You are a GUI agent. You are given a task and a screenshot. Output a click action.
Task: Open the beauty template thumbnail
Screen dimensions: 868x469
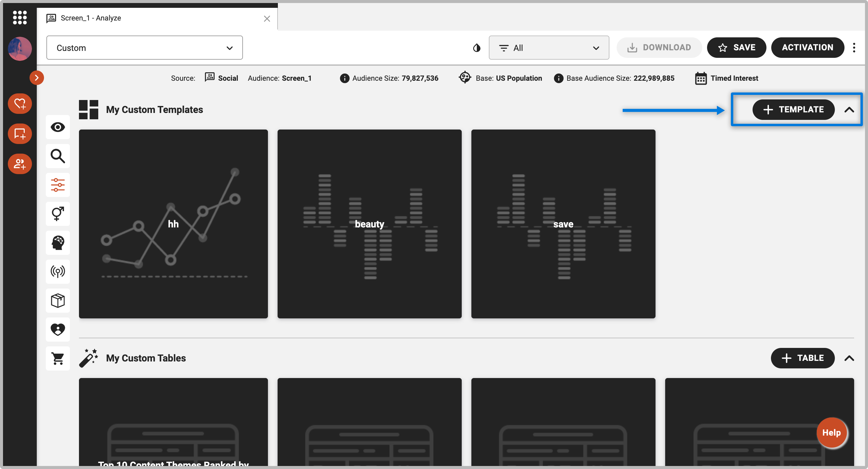point(369,224)
